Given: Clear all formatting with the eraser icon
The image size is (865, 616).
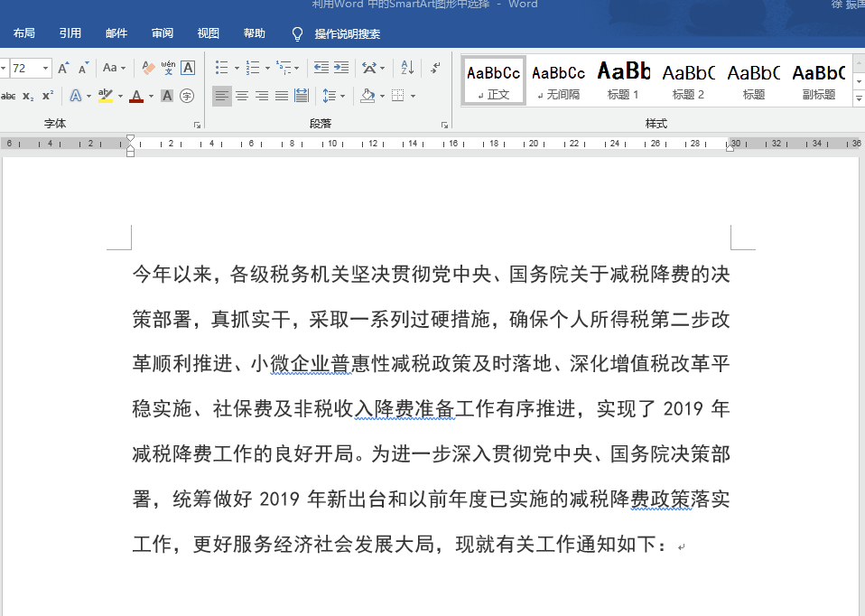Looking at the screenshot, I should click(148, 68).
